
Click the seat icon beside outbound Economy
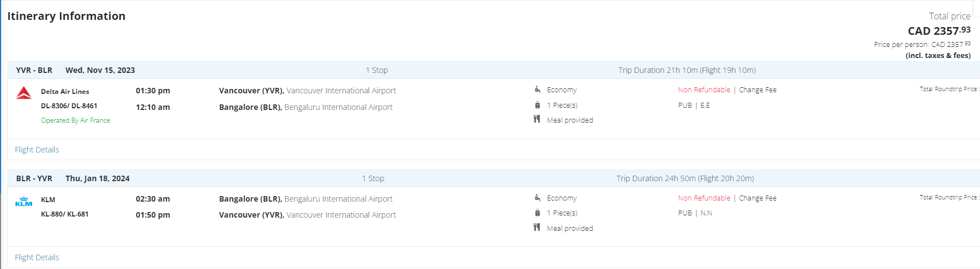point(537,89)
